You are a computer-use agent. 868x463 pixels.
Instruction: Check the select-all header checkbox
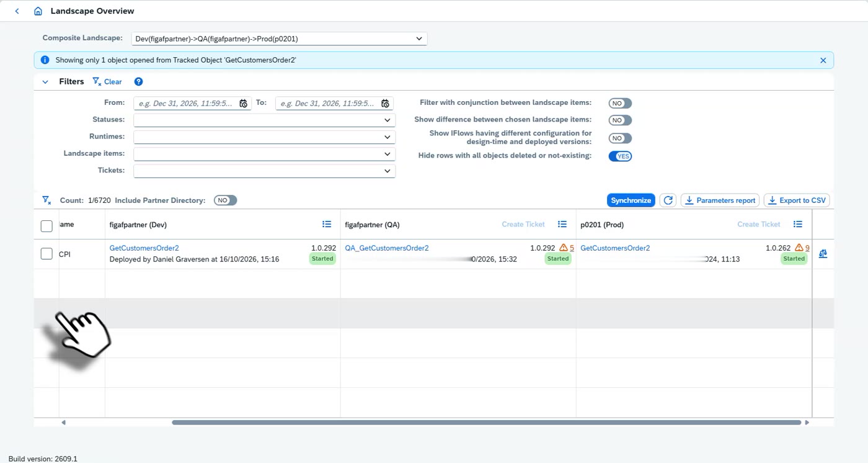click(46, 226)
